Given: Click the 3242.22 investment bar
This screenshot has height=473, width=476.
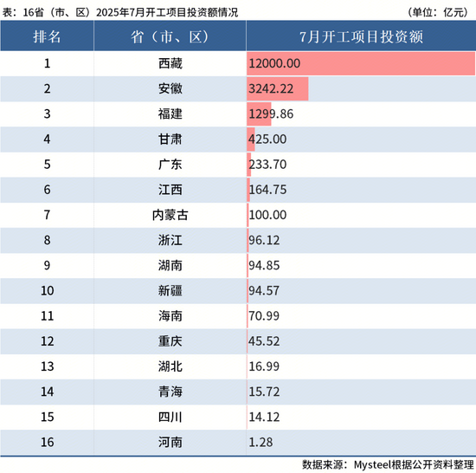Looking at the screenshot, I should (278, 88).
